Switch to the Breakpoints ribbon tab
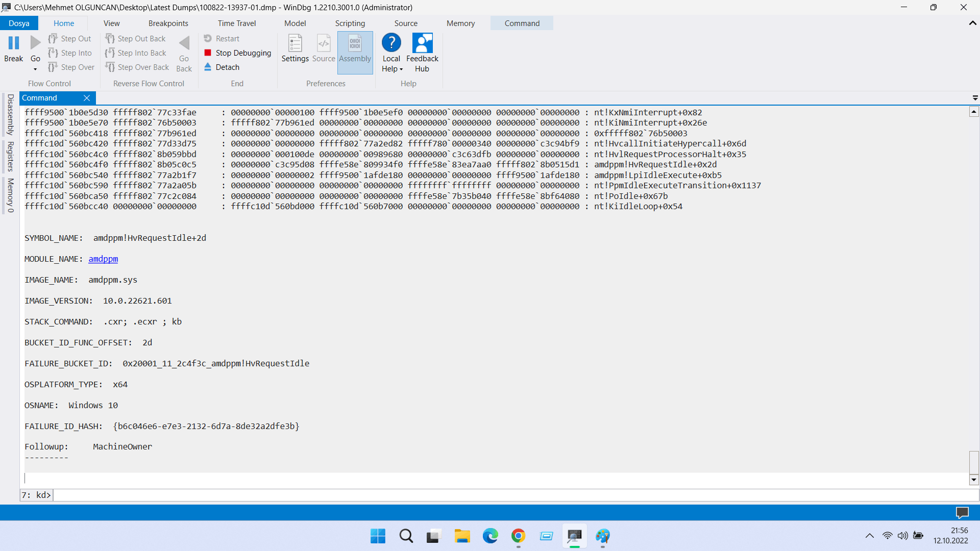The image size is (980, 551). [x=168, y=23]
